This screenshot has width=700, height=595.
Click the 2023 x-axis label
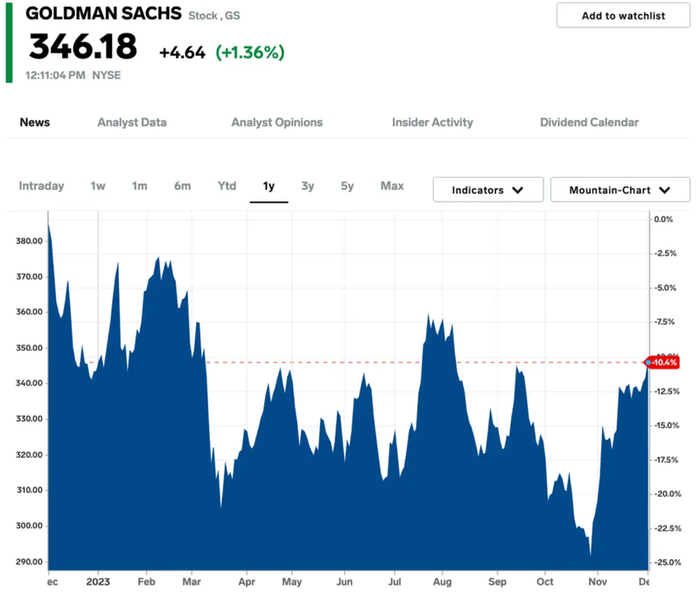tap(98, 582)
